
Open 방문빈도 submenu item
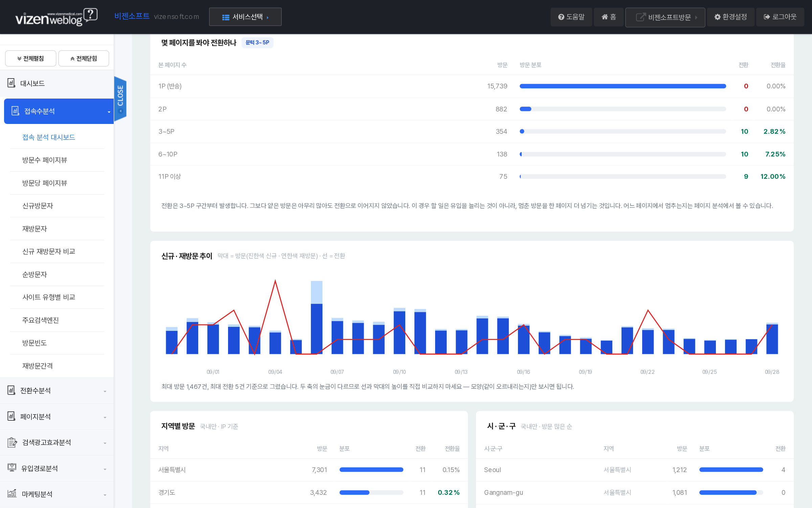[35, 343]
